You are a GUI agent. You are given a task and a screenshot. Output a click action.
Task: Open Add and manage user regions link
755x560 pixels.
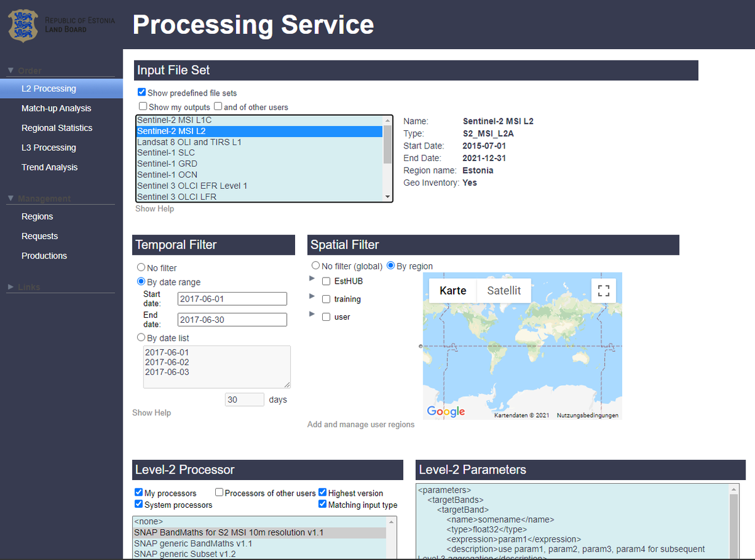tap(361, 425)
